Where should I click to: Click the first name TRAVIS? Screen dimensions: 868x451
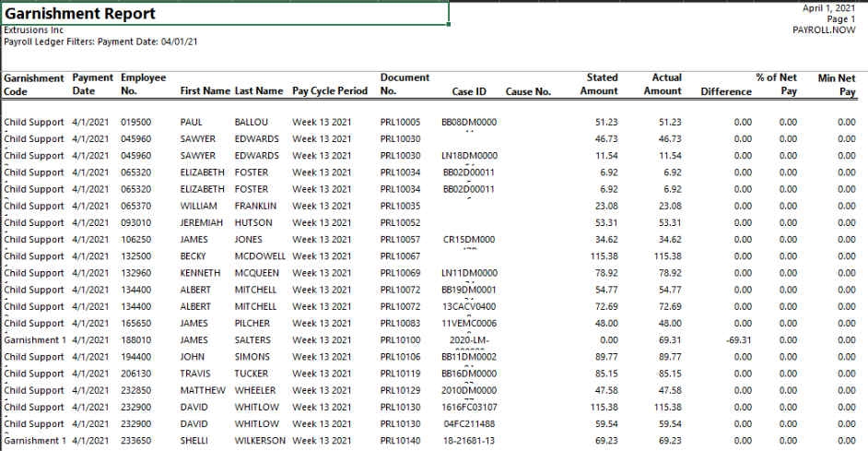click(194, 374)
